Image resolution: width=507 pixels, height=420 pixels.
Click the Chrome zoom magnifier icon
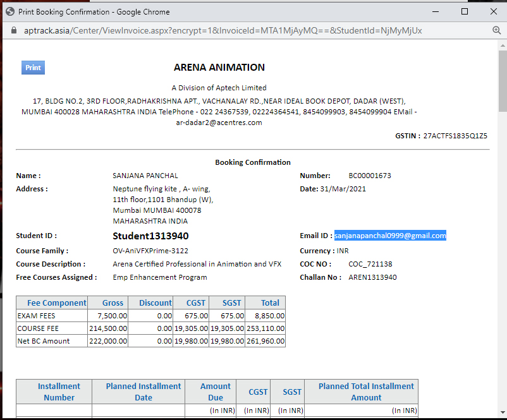(x=496, y=30)
